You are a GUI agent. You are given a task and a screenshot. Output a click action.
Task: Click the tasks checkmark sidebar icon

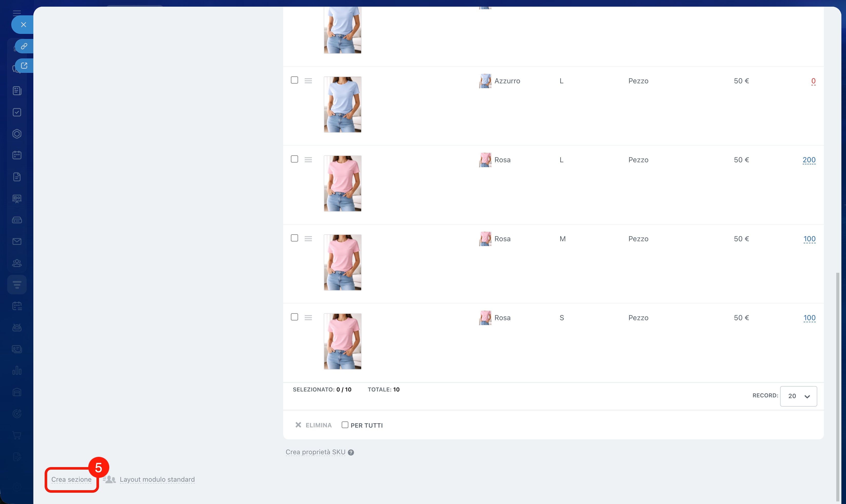pos(17,113)
